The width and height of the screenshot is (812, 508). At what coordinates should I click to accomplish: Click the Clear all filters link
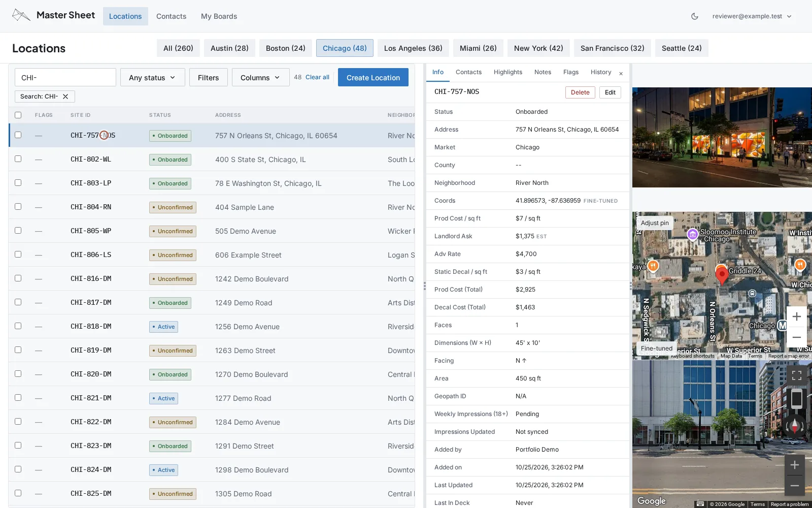[317, 77]
